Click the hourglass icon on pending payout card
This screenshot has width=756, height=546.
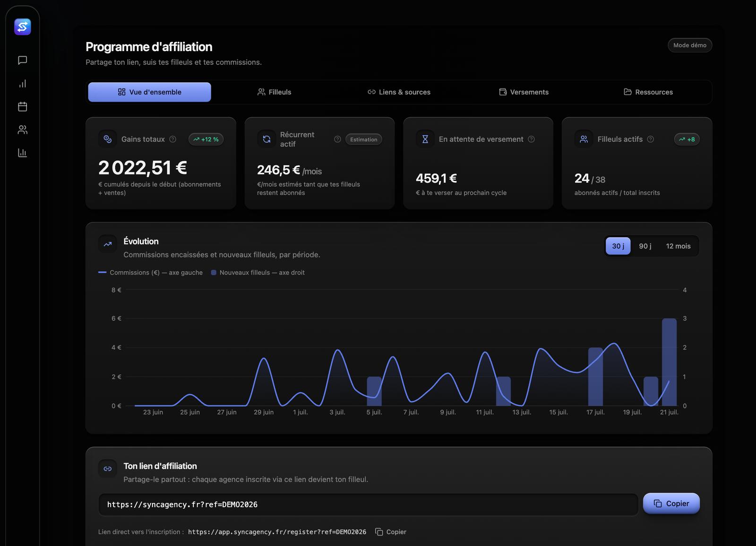point(425,139)
